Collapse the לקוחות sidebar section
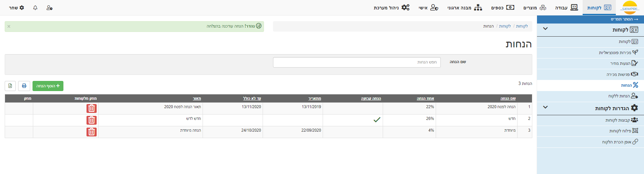This screenshot has width=644, height=174. coord(545,29)
